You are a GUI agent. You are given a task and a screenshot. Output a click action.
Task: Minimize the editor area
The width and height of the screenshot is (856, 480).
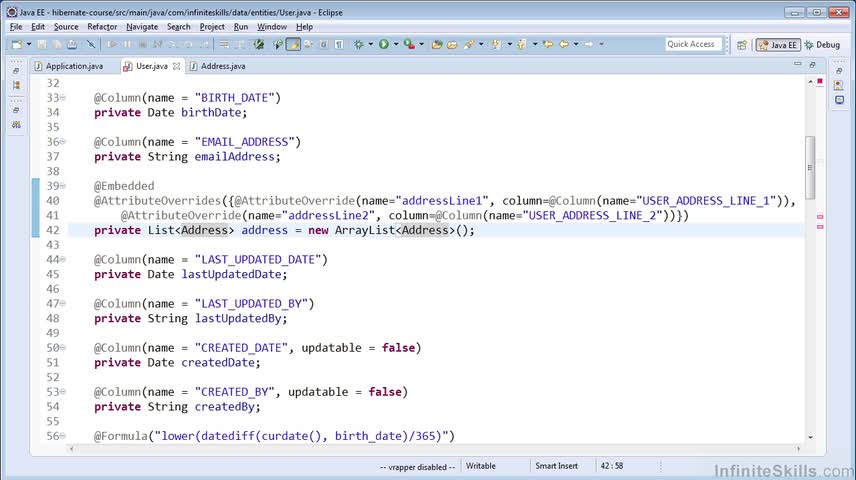(798, 64)
